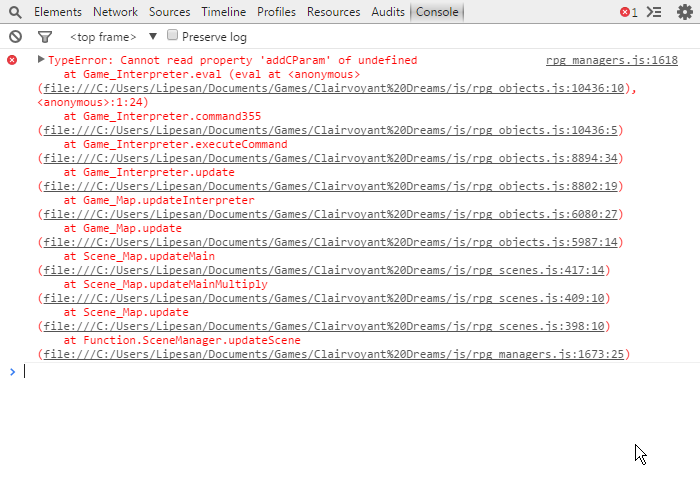The width and height of the screenshot is (700, 500).
Task: Switch to the Network tab
Action: (115, 12)
